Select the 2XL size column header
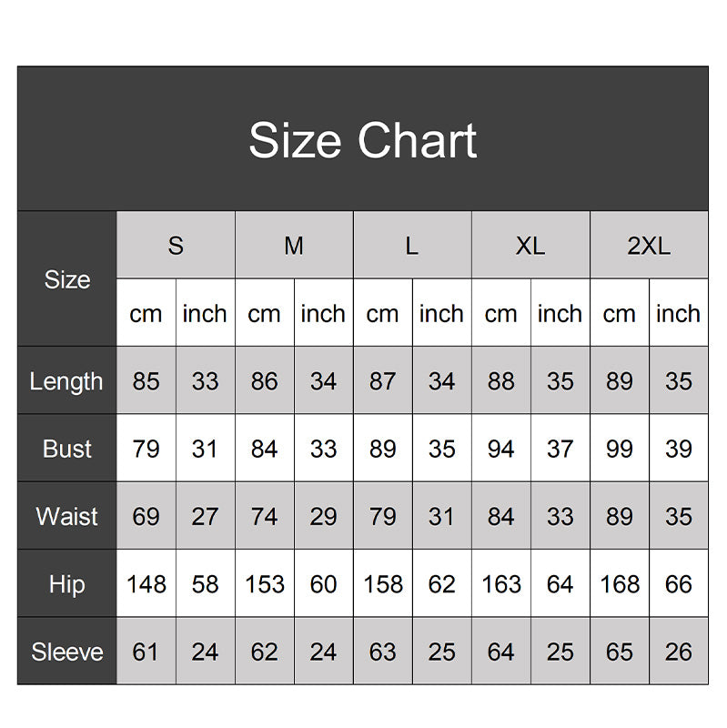Viewport: 727px width, 728px height. pyautogui.click(x=649, y=245)
